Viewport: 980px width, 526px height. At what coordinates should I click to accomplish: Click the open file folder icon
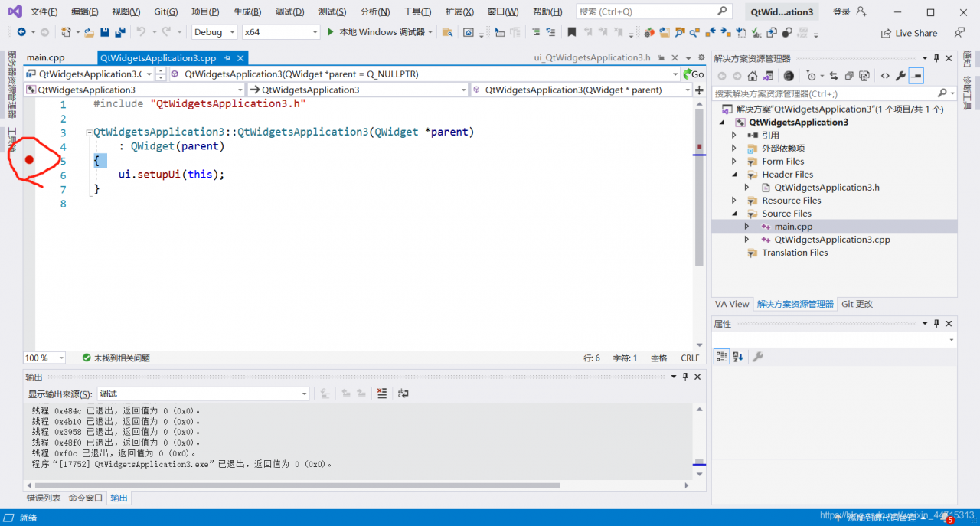click(x=90, y=32)
